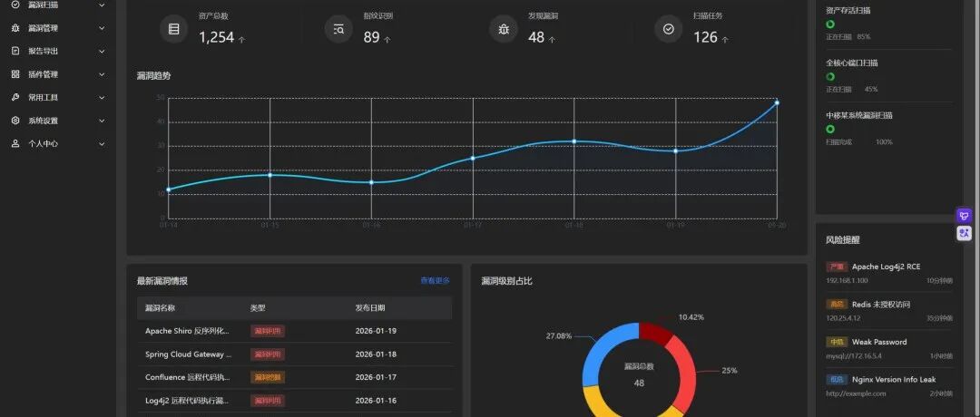Viewport: 980px width, 417px height.
Task: Click the red tag on Log4j2 row
Action: coord(268,400)
